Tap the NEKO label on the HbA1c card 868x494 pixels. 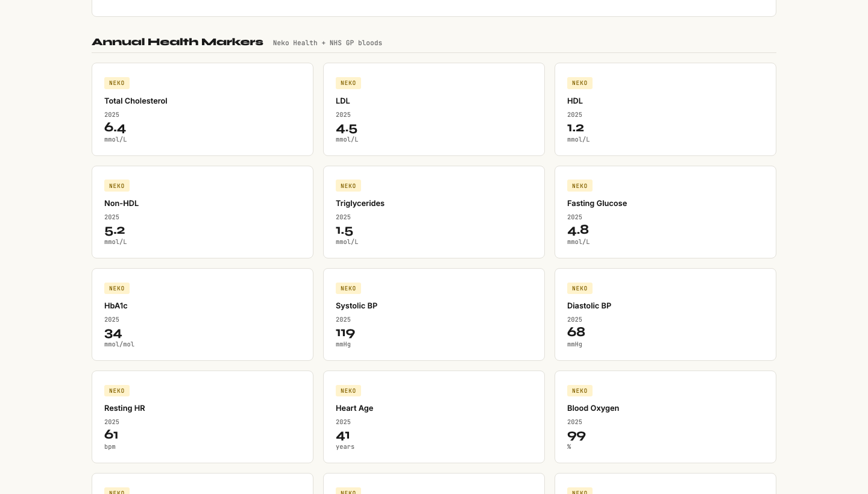117,288
